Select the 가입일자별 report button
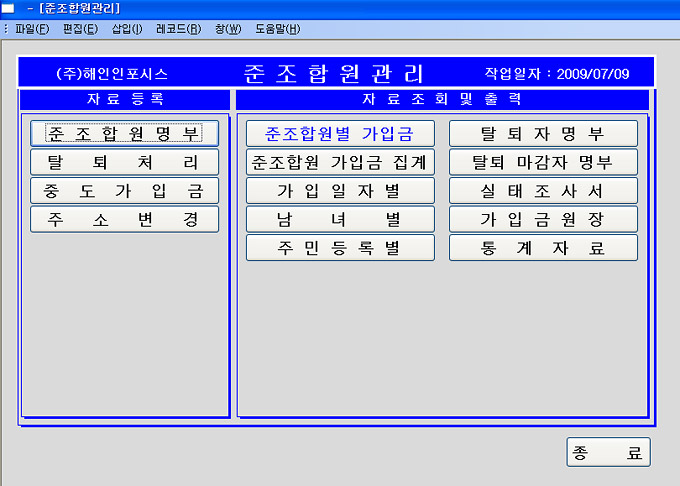The width and height of the screenshot is (680, 486). click(340, 191)
